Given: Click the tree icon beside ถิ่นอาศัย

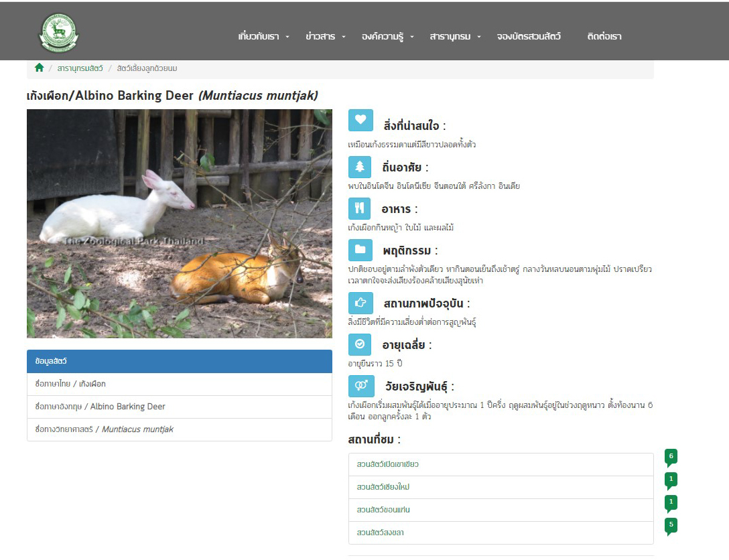Looking at the screenshot, I should (360, 167).
